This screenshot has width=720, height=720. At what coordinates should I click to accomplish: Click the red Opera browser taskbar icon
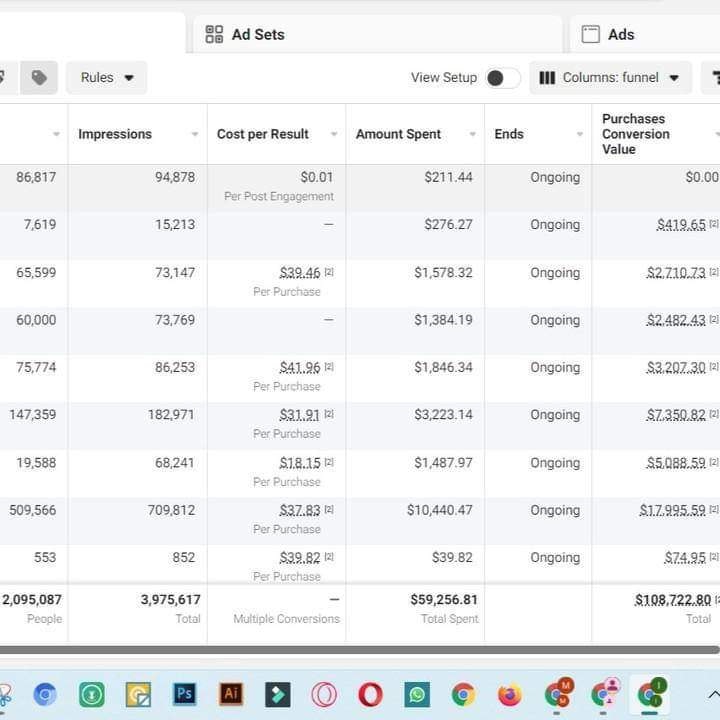click(x=370, y=694)
